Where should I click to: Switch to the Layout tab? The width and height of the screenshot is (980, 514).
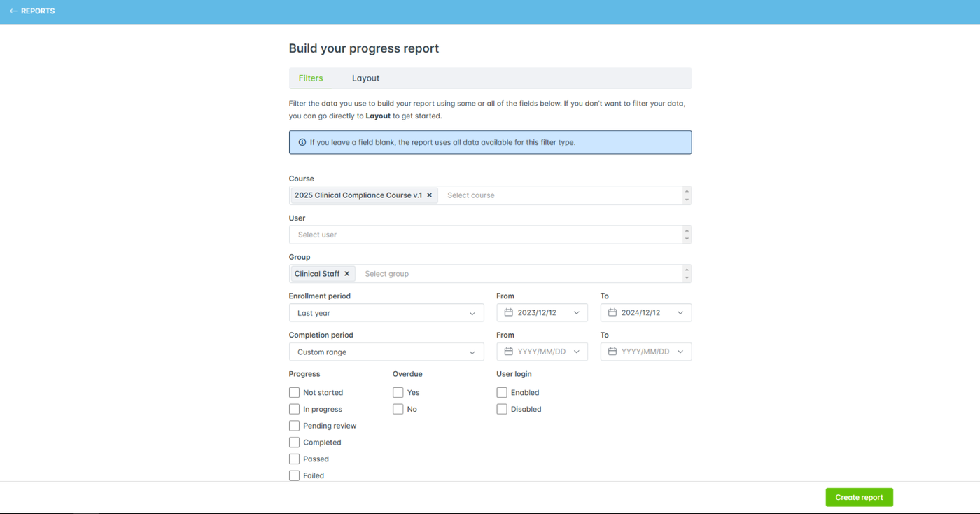pyautogui.click(x=365, y=78)
